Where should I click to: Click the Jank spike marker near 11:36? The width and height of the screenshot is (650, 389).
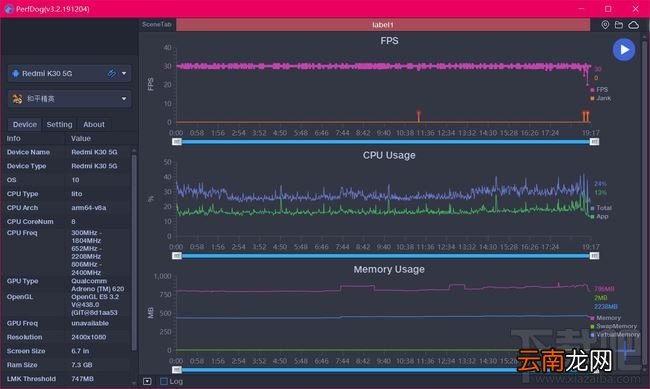click(x=419, y=117)
